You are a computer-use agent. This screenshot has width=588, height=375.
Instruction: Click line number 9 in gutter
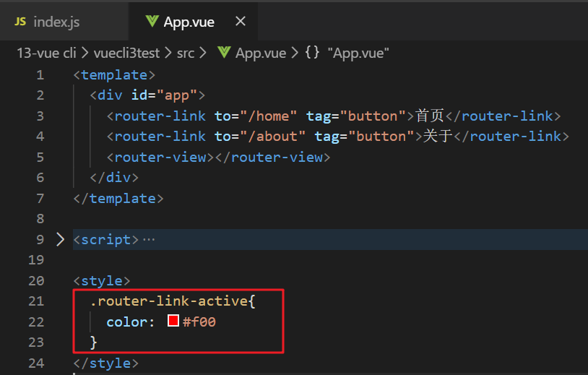click(x=40, y=239)
